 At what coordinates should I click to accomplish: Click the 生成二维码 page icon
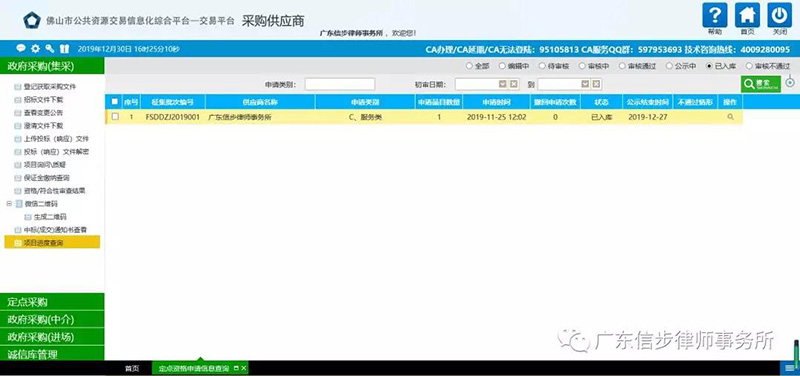point(28,217)
